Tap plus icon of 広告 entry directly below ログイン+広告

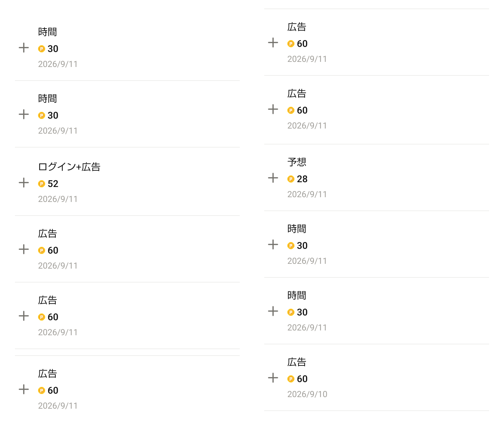24,249
